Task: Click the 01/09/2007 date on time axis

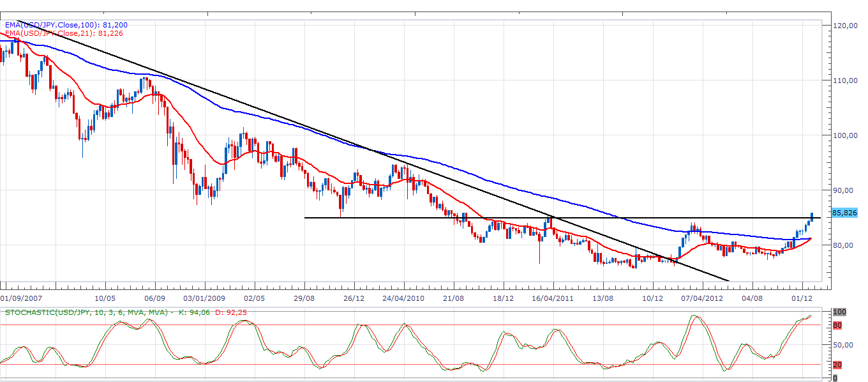Action: tap(21, 298)
